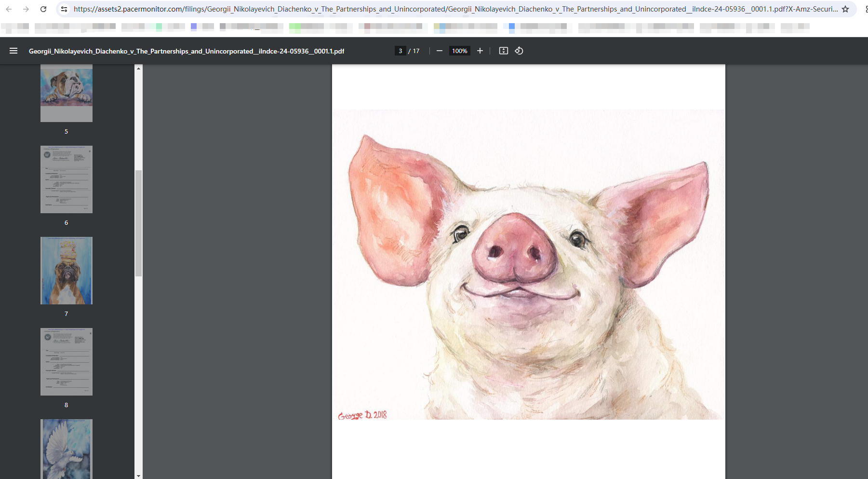
Task: Open the page 6 certificate thumbnail
Action: [x=67, y=179]
